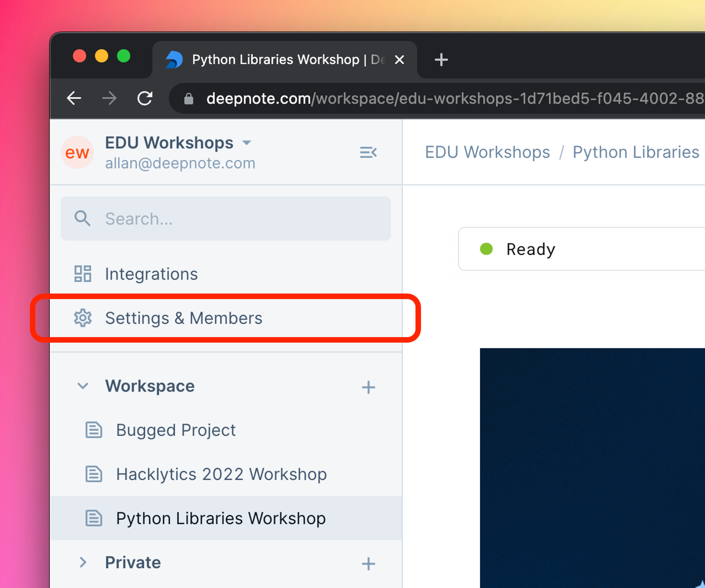The height and width of the screenshot is (588, 705).
Task: Click the EDU Workshops breadcrumb link
Action: (x=487, y=152)
